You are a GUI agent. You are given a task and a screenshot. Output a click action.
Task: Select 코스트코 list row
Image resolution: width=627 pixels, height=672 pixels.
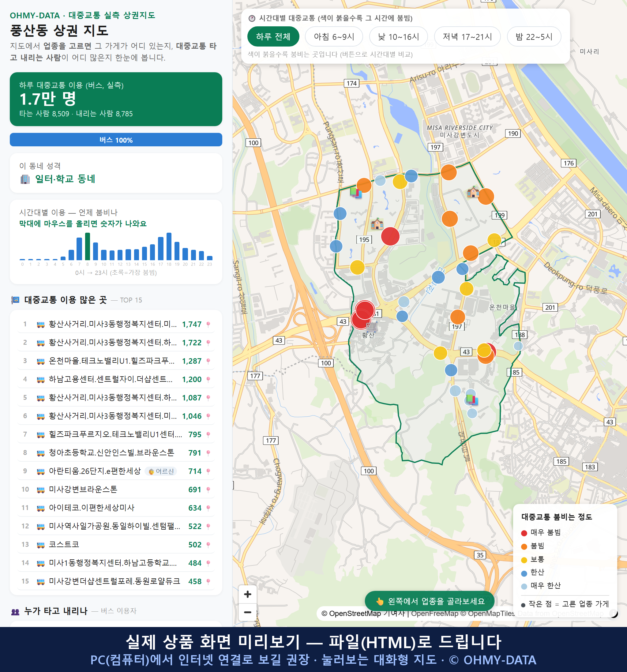coord(116,545)
